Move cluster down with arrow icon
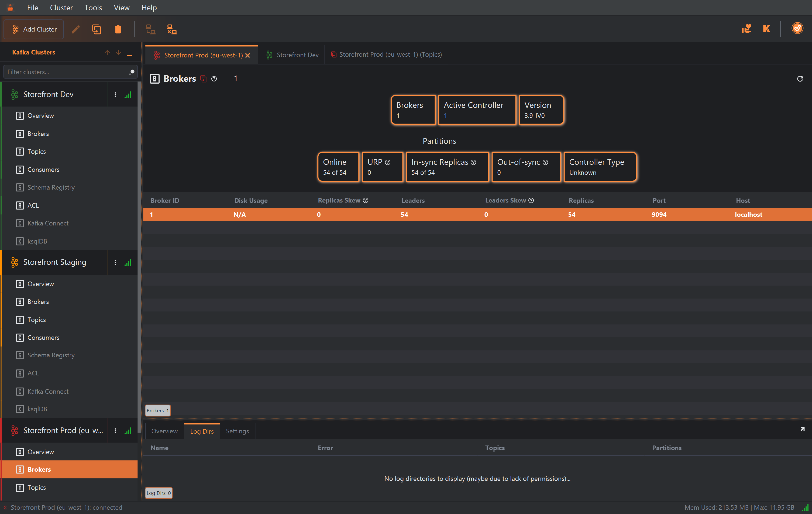The height and width of the screenshot is (514, 812). coord(118,52)
